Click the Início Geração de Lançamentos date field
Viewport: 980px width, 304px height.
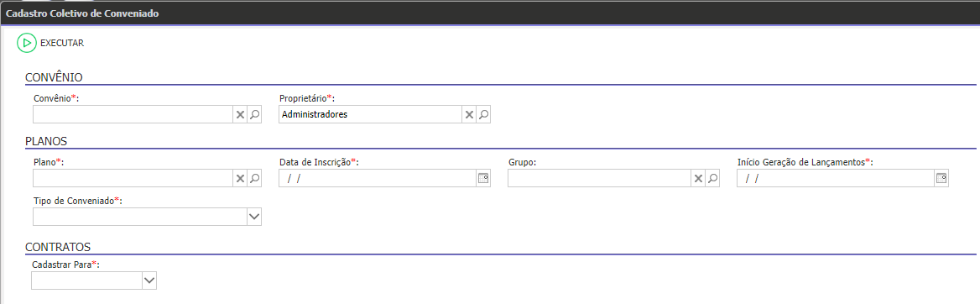836,178
